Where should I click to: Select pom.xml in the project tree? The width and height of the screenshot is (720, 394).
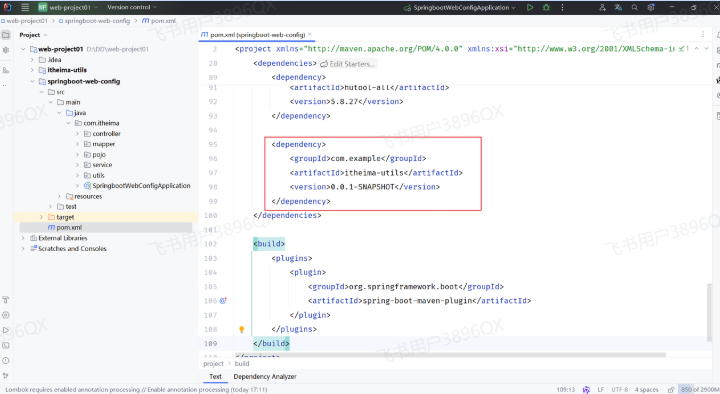coord(106,227)
